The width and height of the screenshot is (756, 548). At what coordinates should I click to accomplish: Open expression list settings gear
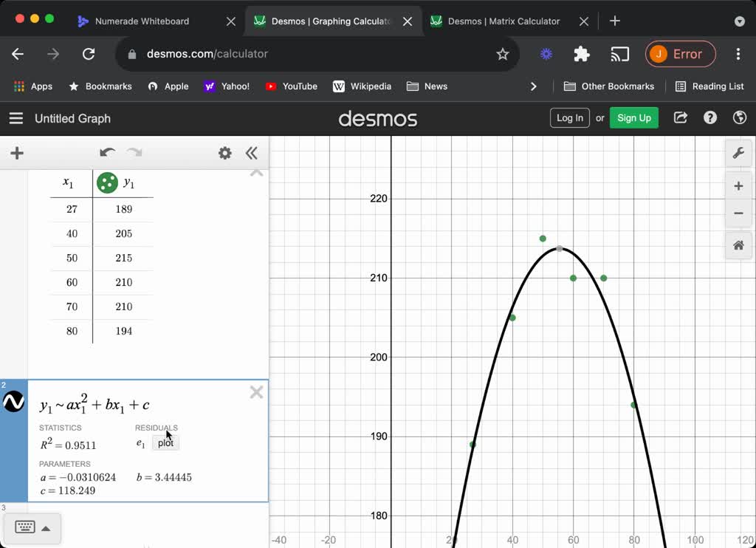pyautogui.click(x=224, y=154)
